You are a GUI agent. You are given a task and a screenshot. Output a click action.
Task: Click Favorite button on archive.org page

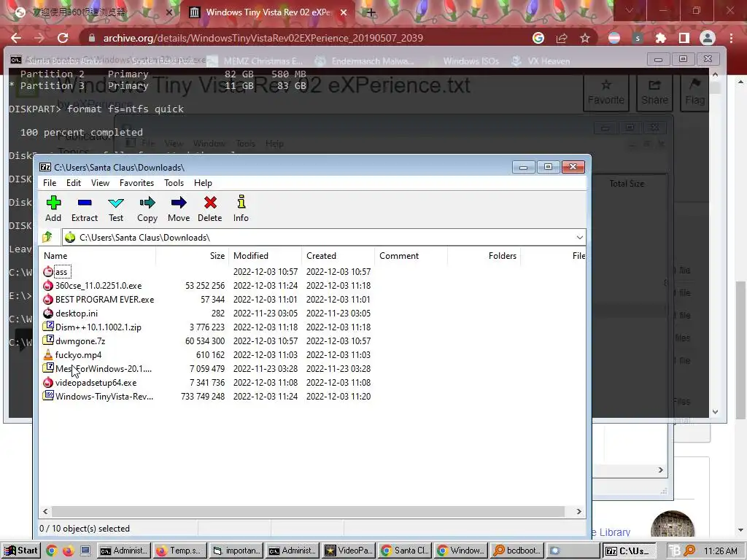pyautogui.click(x=606, y=93)
